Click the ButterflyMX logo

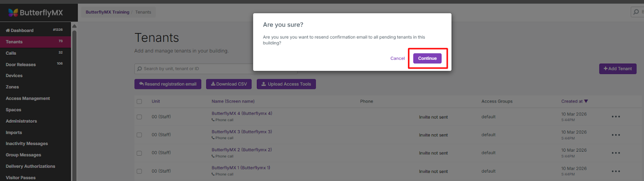tap(36, 12)
